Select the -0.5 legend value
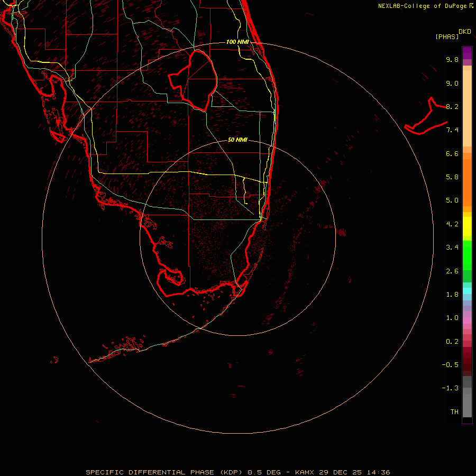This screenshot has width=476, height=476. pyautogui.click(x=450, y=365)
